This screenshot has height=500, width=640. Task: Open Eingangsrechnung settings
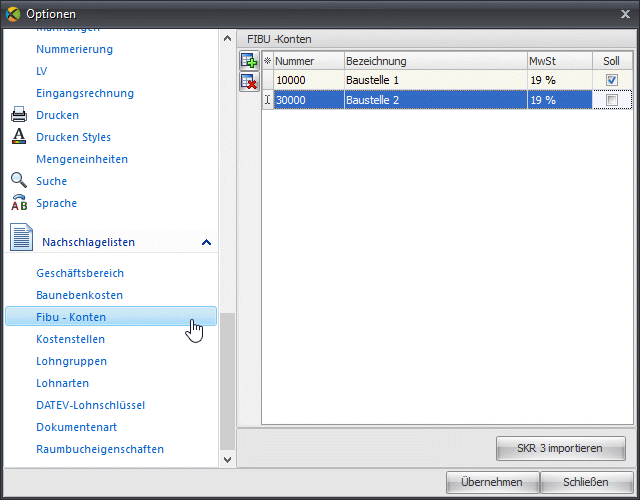(85, 93)
